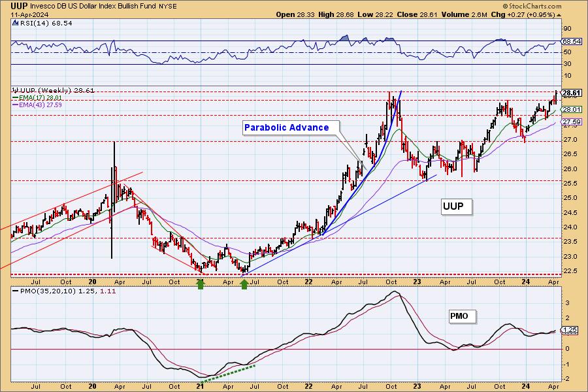Click the green 28.01 EMA tag on the price axis

click(x=572, y=110)
